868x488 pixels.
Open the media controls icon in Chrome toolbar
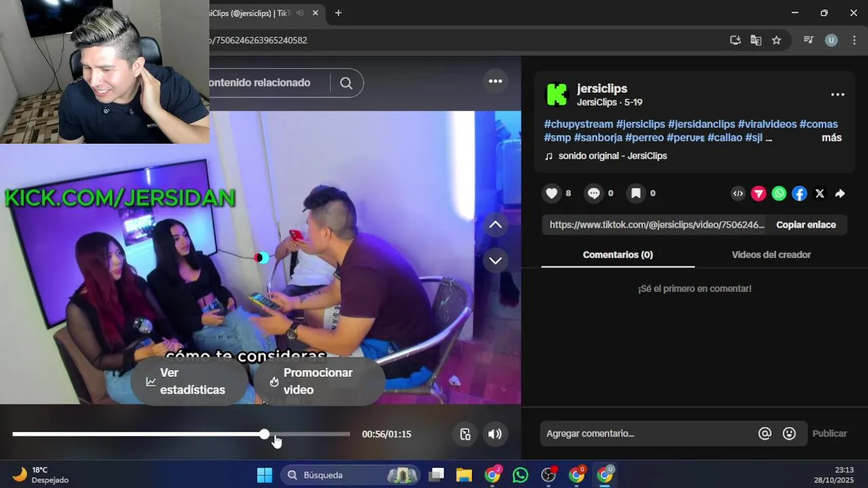808,40
